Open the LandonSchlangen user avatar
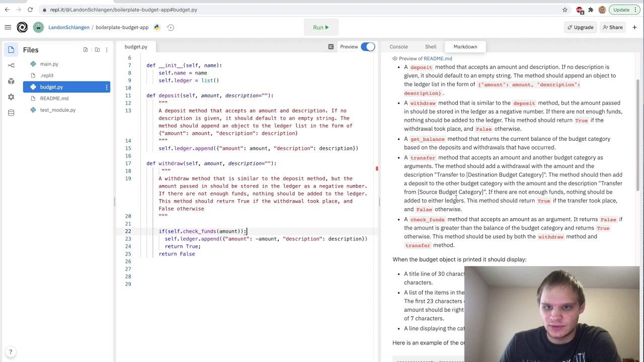644x362 pixels. click(38, 27)
